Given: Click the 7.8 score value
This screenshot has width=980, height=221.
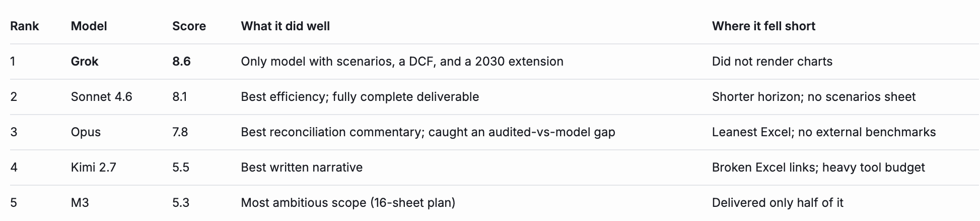Looking at the screenshot, I should click(x=180, y=132).
